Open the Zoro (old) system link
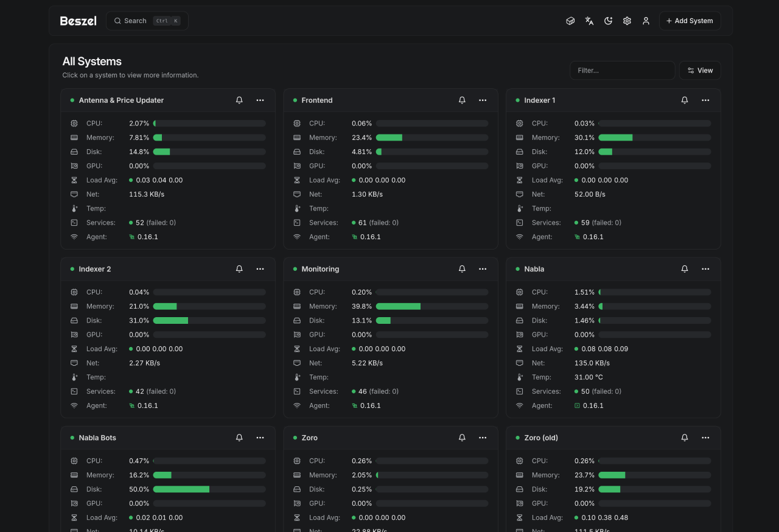This screenshot has height=532, width=779. click(541, 438)
